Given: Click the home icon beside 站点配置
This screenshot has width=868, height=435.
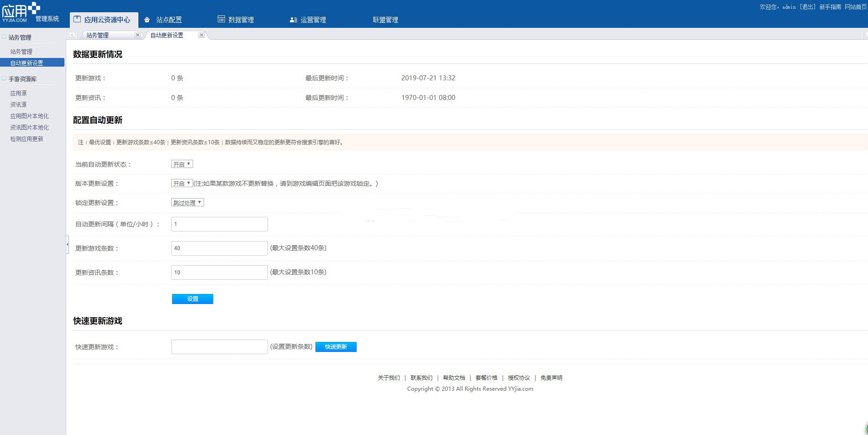Looking at the screenshot, I should (147, 20).
